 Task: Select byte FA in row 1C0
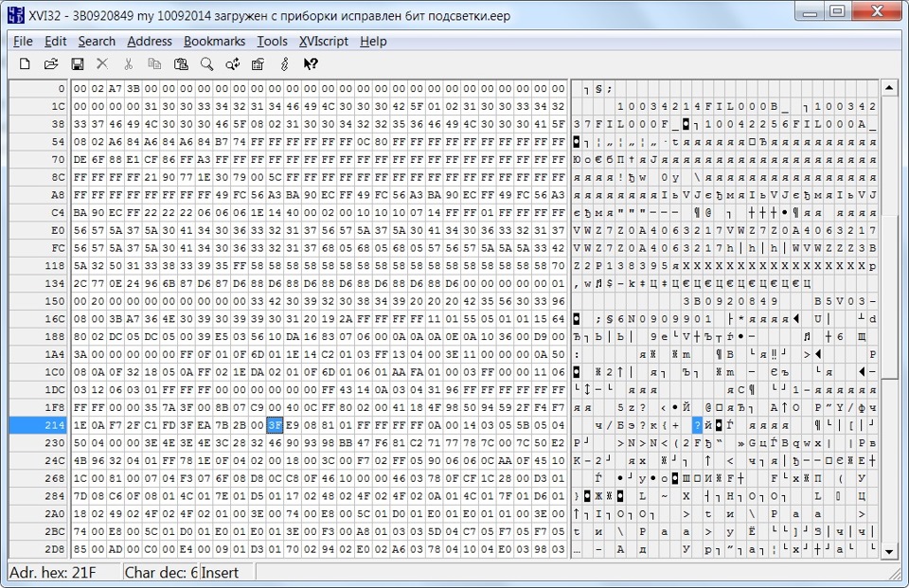tap(417, 372)
